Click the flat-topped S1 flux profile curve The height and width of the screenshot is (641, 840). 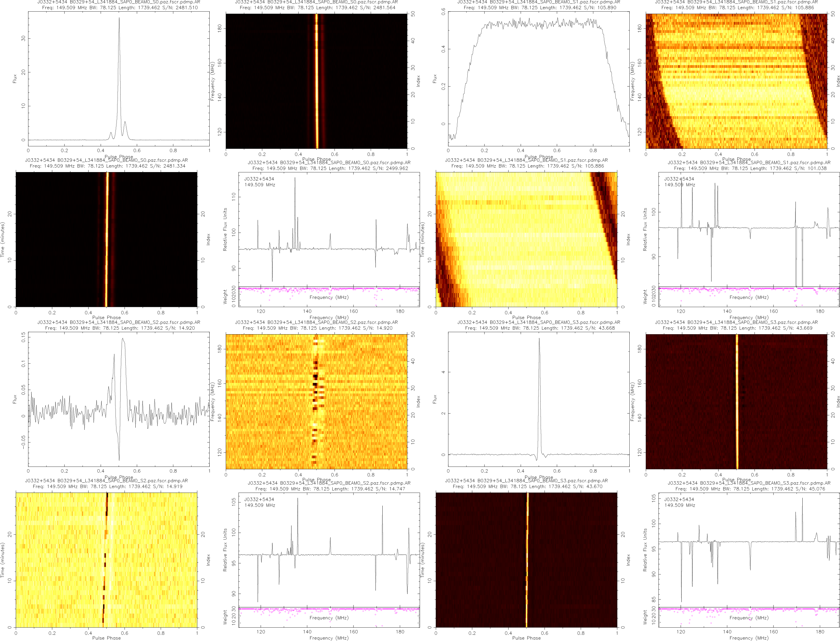tap(539, 25)
